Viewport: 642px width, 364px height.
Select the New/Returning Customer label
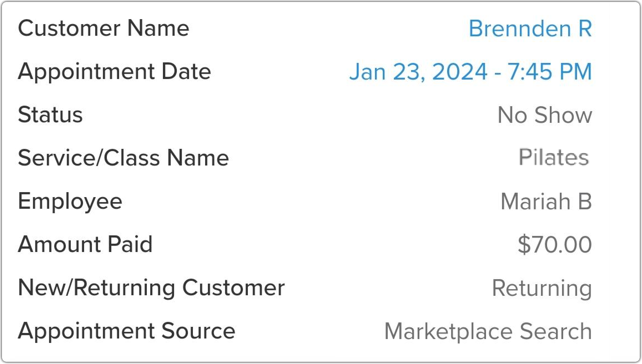151,288
